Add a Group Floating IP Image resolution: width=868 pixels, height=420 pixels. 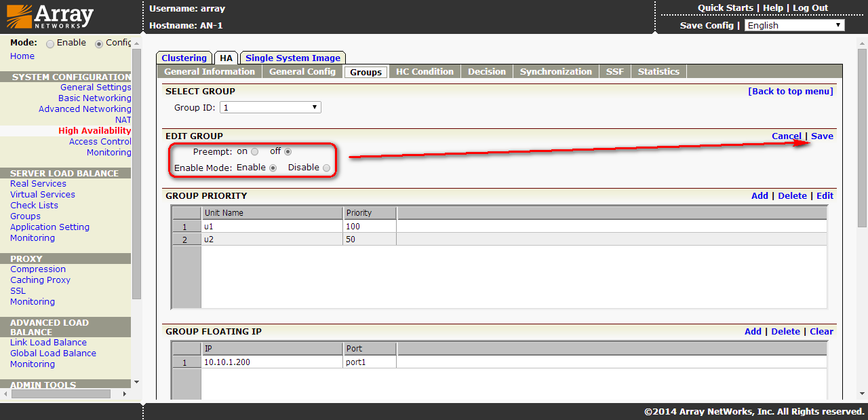[x=753, y=331]
